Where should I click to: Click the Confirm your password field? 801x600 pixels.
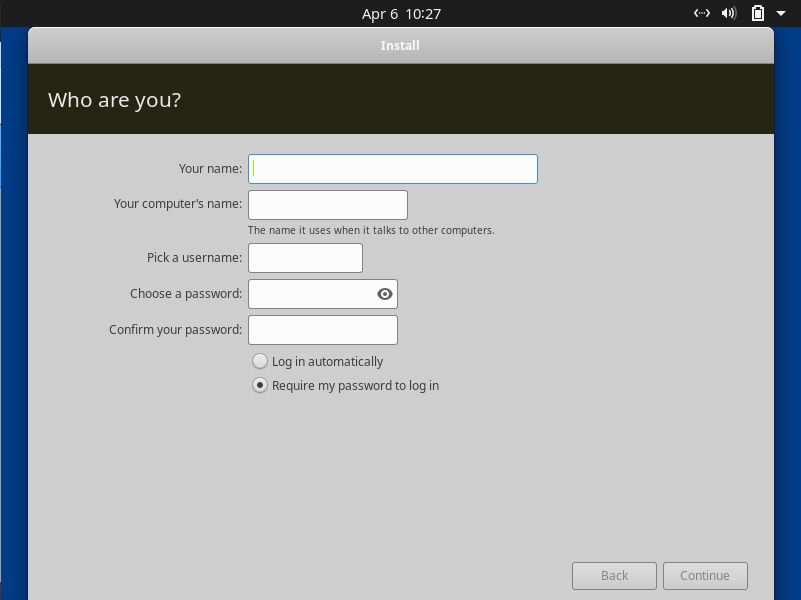coord(323,330)
